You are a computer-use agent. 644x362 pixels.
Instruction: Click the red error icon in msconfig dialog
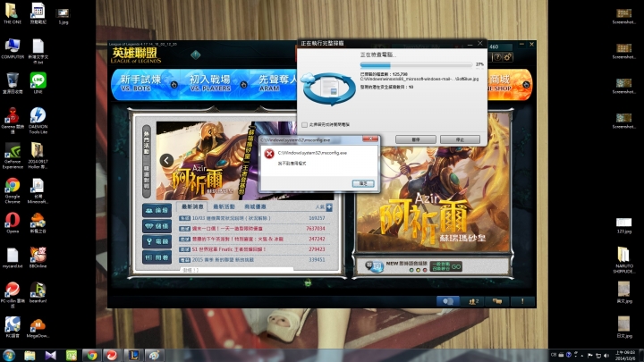coord(269,154)
